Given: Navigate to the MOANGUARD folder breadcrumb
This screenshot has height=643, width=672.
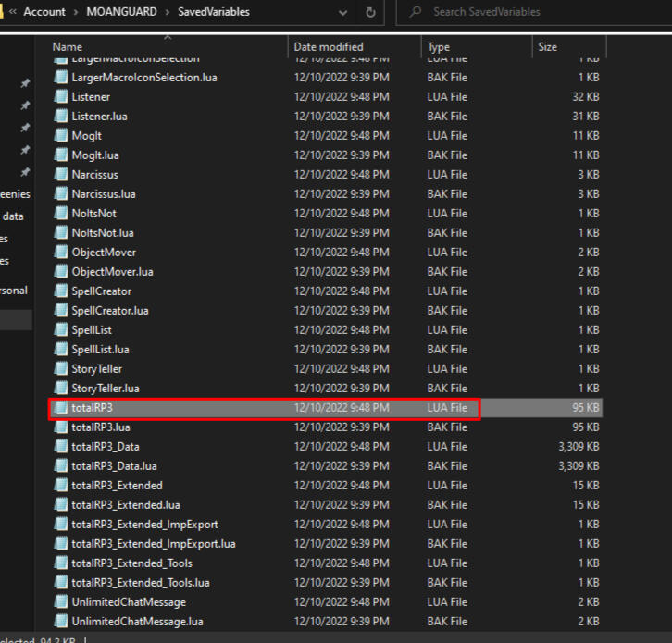Looking at the screenshot, I should click(x=120, y=12).
